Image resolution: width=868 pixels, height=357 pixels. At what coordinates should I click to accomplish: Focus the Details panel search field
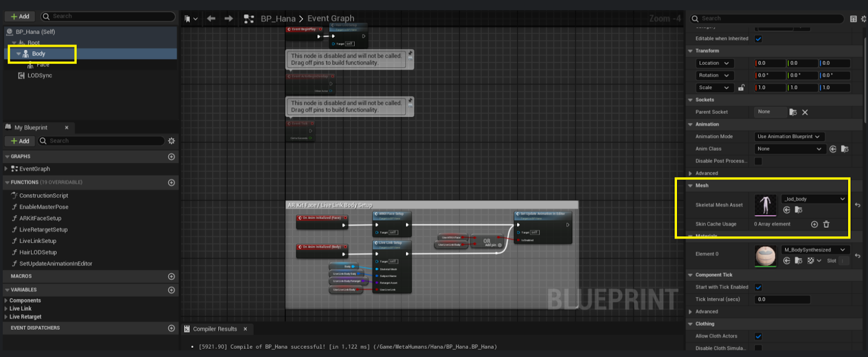[767, 18]
